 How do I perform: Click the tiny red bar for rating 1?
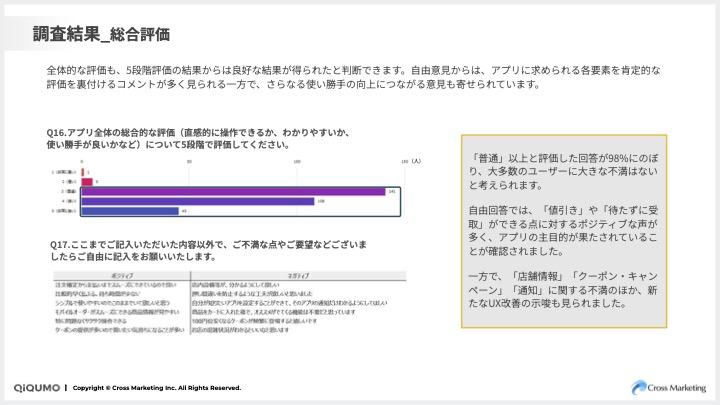click(83, 172)
